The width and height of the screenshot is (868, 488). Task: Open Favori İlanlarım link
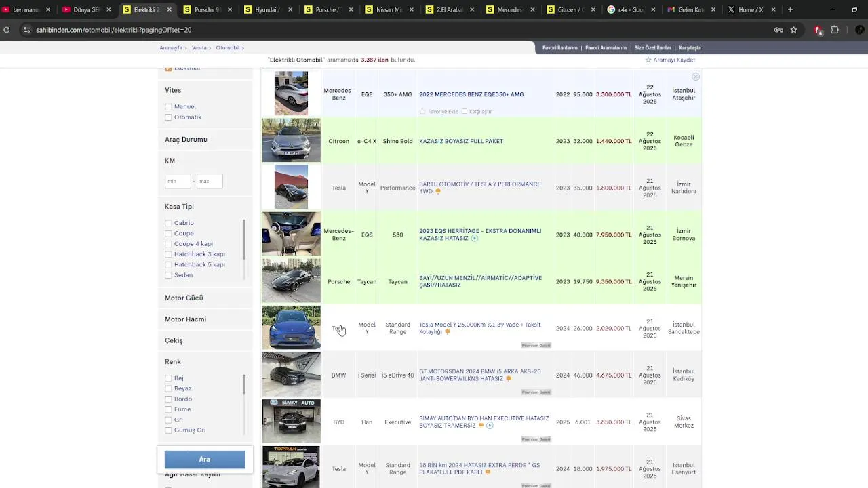[x=559, y=48]
